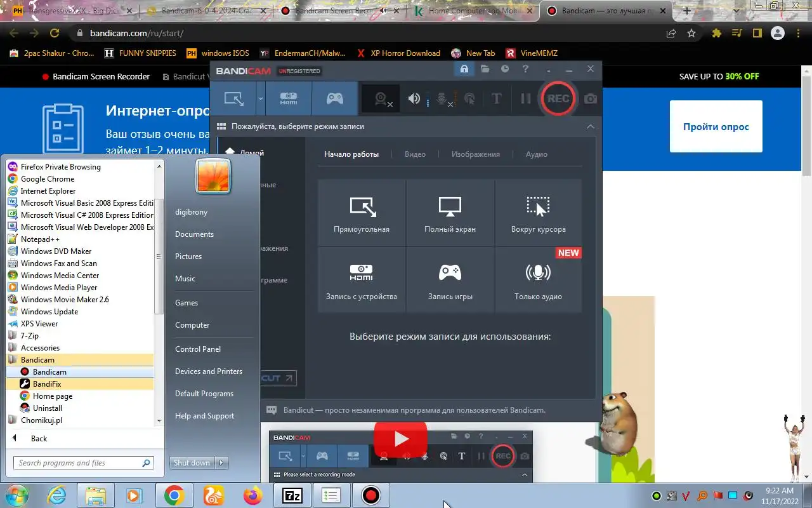This screenshot has height=508, width=812.
Task: Launch Notepad++ from Start menu
Action: coord(80,239)
